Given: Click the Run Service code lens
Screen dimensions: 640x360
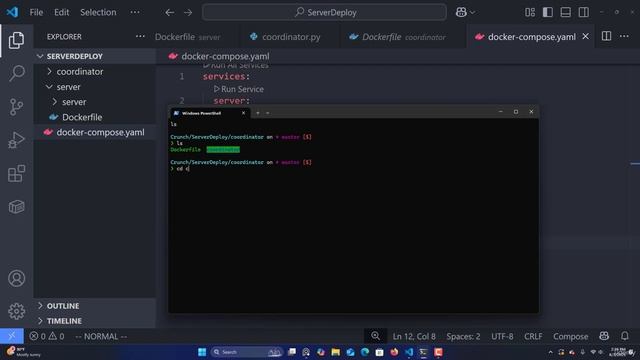Looking at the screenshot, I should pos(239,89).
